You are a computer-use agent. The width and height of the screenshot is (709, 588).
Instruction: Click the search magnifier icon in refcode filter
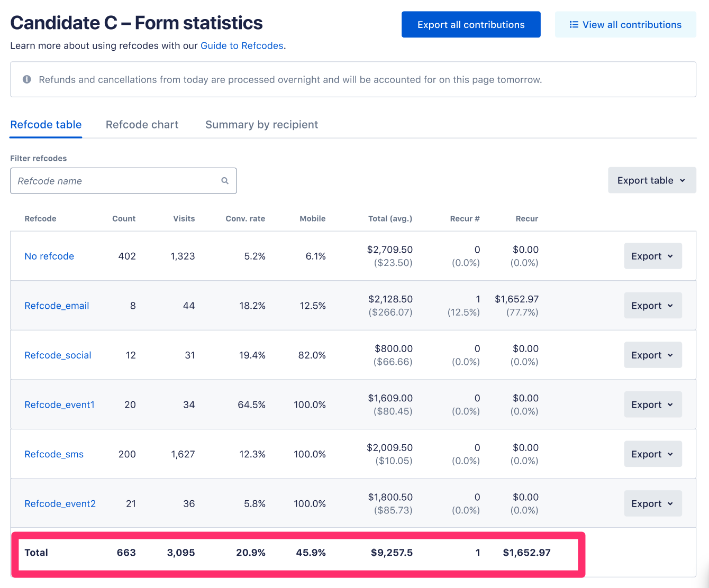click(x=225, y=181)
